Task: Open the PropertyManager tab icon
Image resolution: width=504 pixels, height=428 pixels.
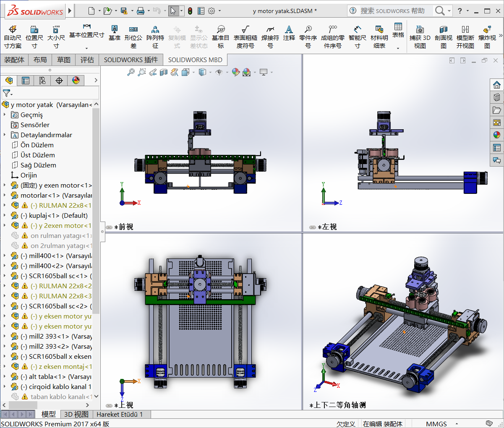Action: (x=26, y=81)
